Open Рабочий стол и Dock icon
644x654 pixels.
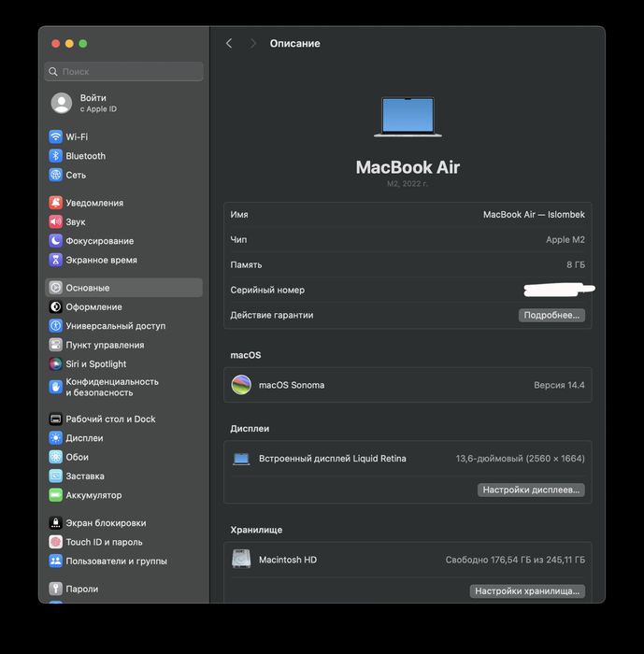point(55,419)
